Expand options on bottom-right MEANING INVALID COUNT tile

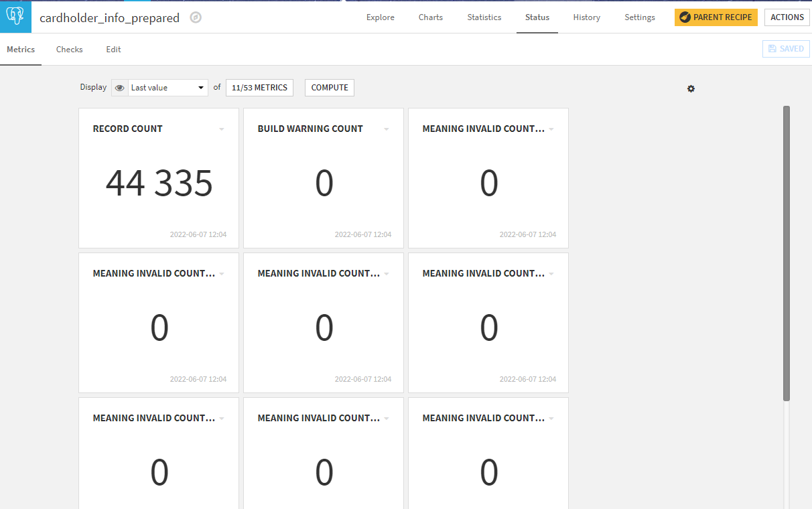pyautogui.click(x=551, y=417)
